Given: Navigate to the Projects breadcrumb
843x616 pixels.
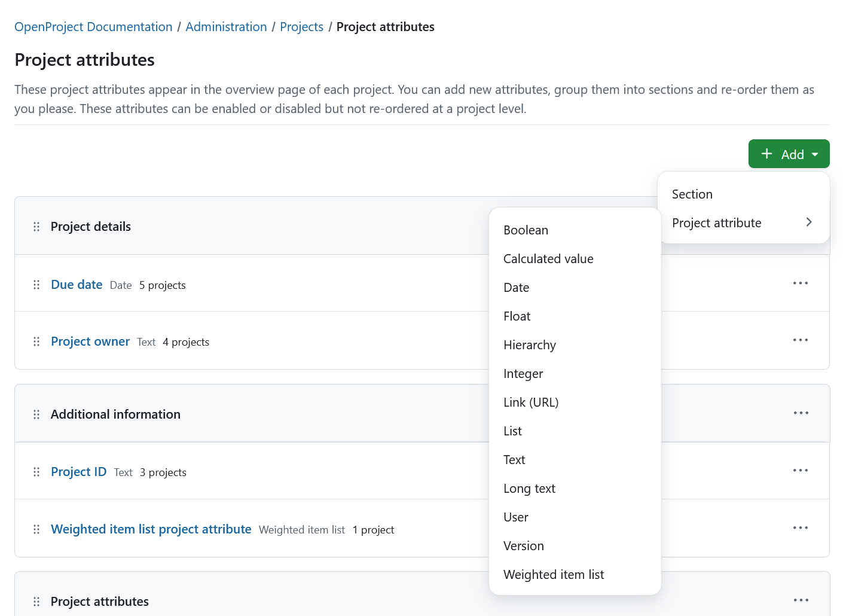Looking at the screenshot, I should pos(301,26).
